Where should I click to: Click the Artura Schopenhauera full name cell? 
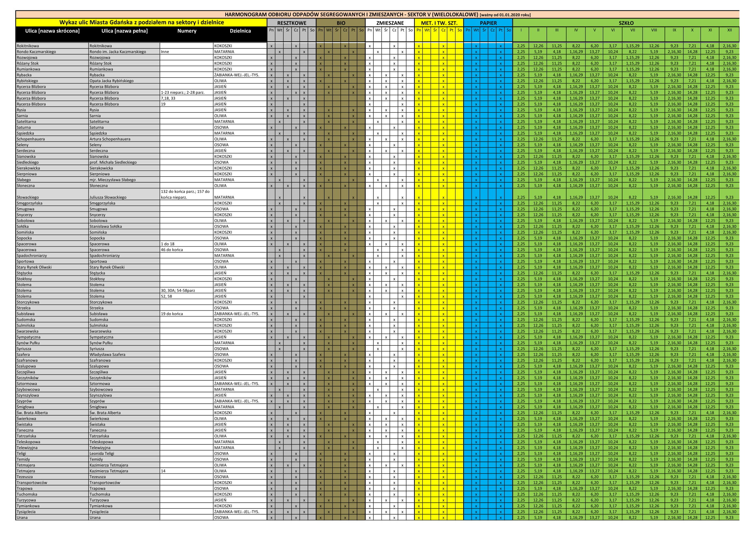tap(110, 139)
